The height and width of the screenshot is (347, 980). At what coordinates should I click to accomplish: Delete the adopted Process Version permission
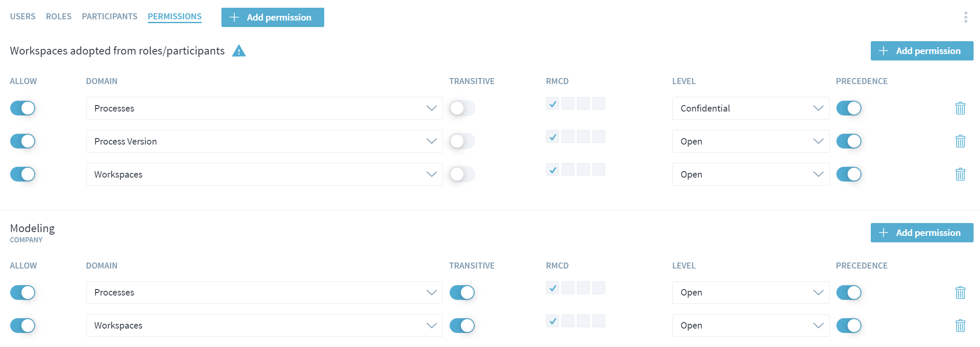point(960,141)
